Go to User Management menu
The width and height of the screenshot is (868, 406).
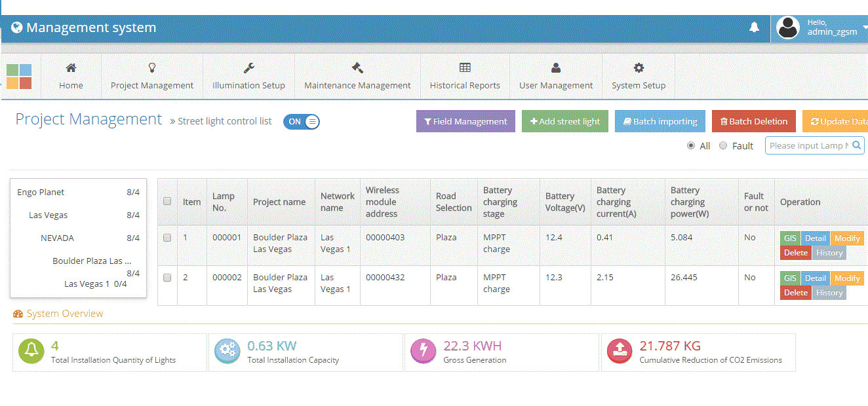[x=556, y=77]
